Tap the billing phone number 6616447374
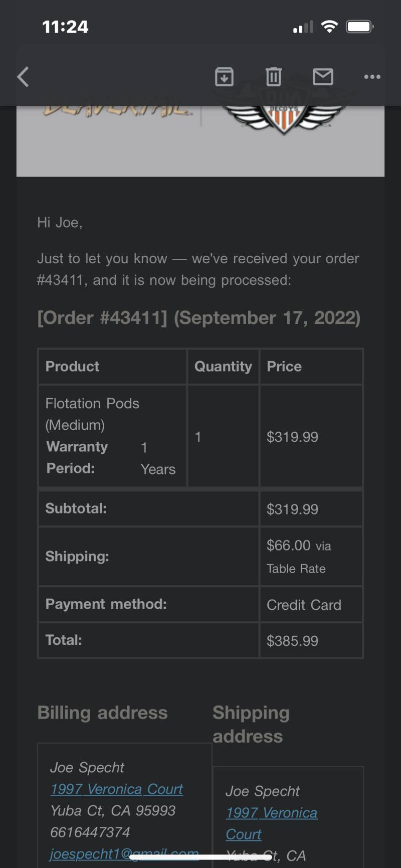401x868 pixels. pyautogui.click(x=90, y=832)
